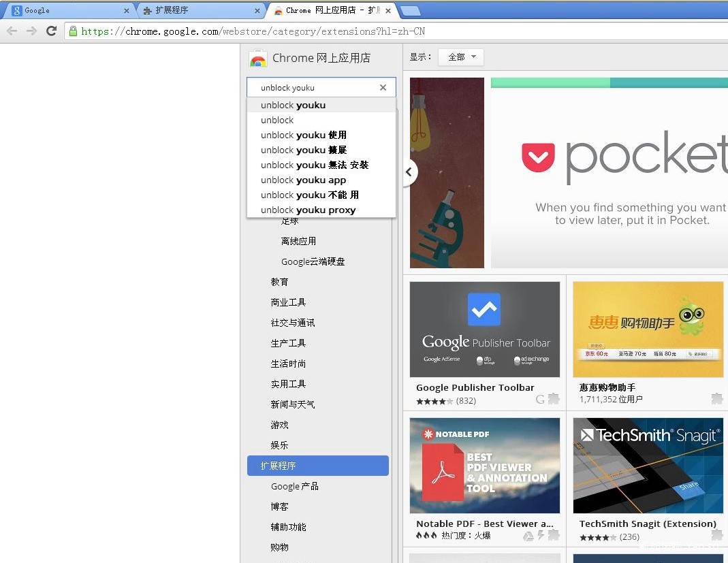Open the 游戏 category

click(x=280, y=425)
